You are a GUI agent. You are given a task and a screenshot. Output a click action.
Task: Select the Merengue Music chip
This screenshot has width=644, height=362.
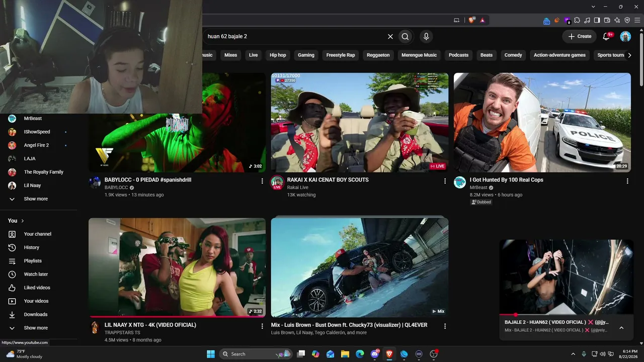click(x=419, y=55)
